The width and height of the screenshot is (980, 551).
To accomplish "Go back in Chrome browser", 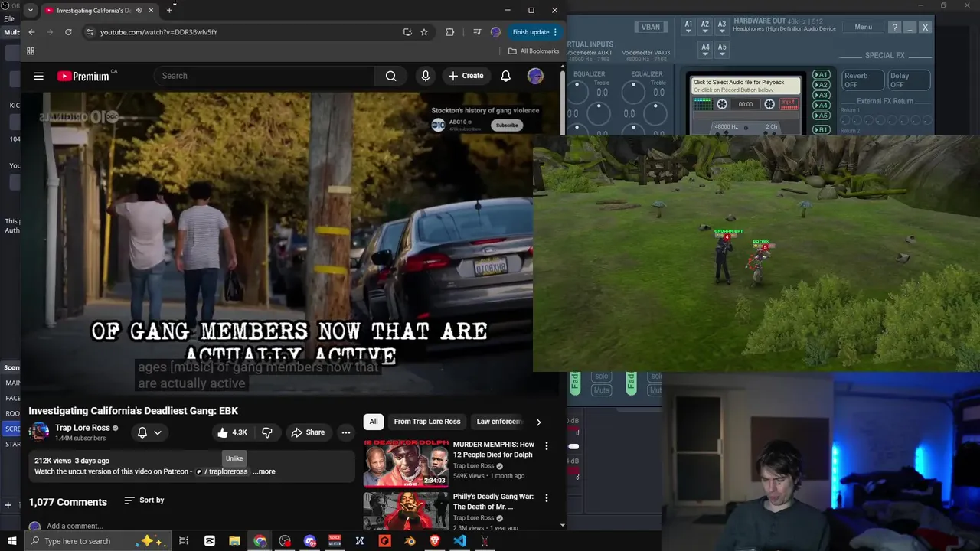I will point(31,32).
